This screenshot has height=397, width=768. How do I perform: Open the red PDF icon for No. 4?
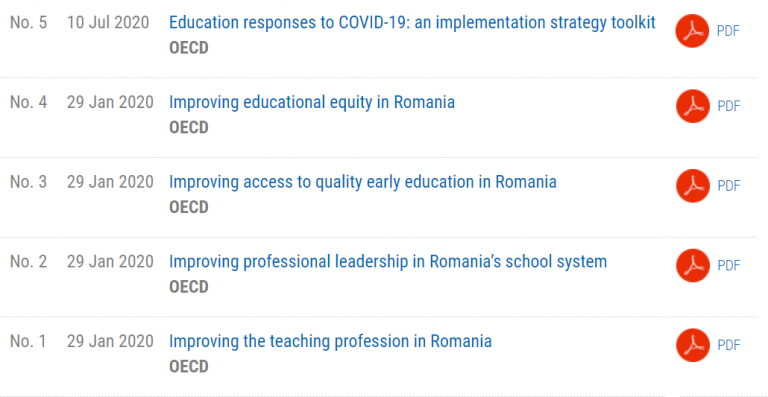693,106
